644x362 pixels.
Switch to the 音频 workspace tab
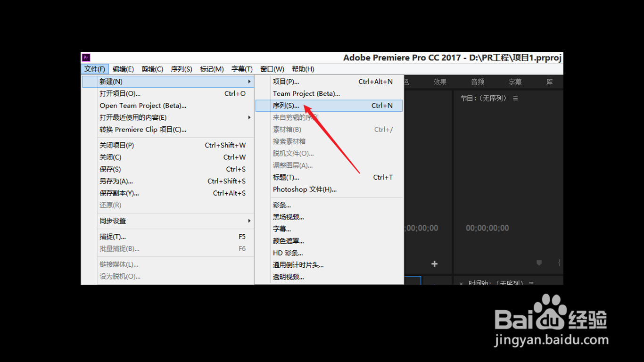coord(478,82)
